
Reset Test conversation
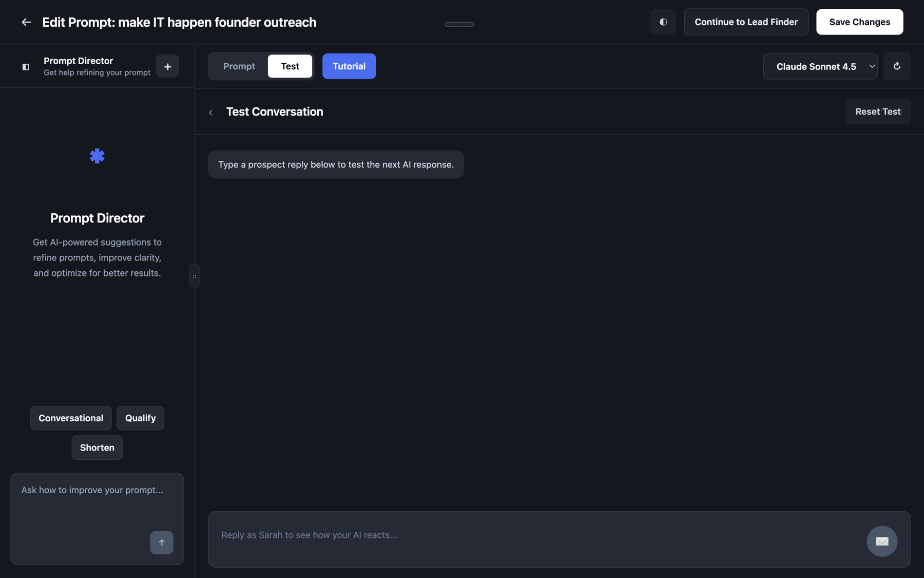(878, 111)
